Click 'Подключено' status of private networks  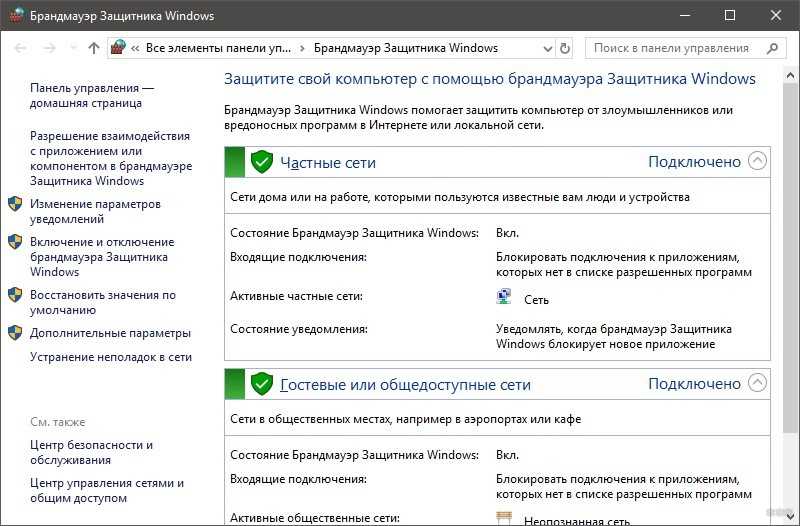(694, 162)
